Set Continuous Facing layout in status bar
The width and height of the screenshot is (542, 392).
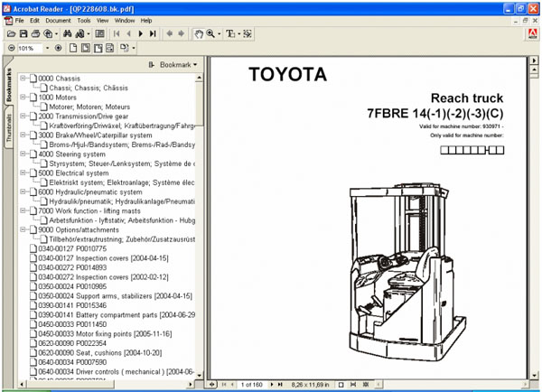tap(366, 385)
